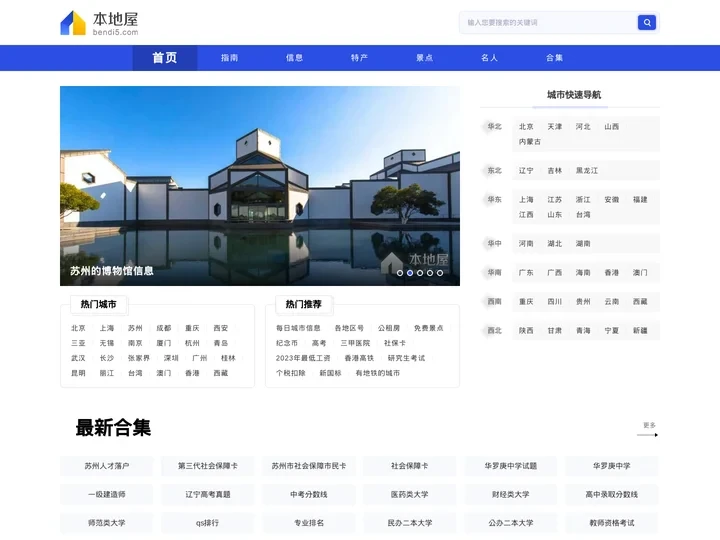Select 陕西 in the 西北 group
The height and width of the screenshot is (540, 720).
coord(526,331)
